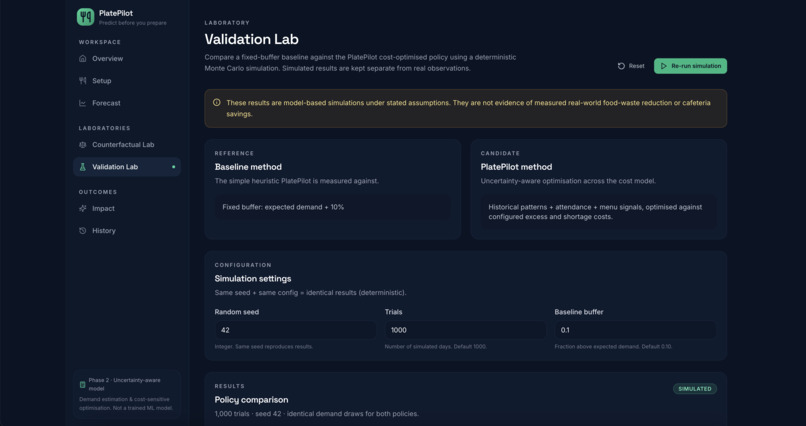Click the Phase 2 model document icon

pyautogui.click(x=82, y=384)
